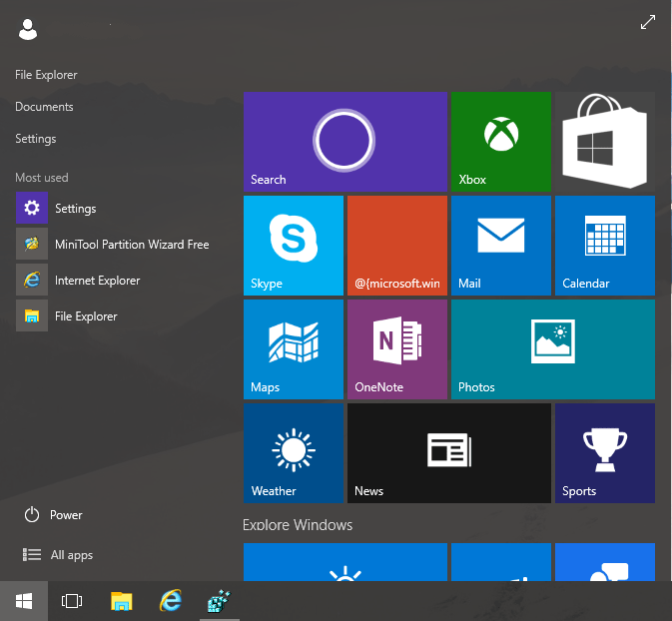Open the Settings link under Documents

coord(36,139)
